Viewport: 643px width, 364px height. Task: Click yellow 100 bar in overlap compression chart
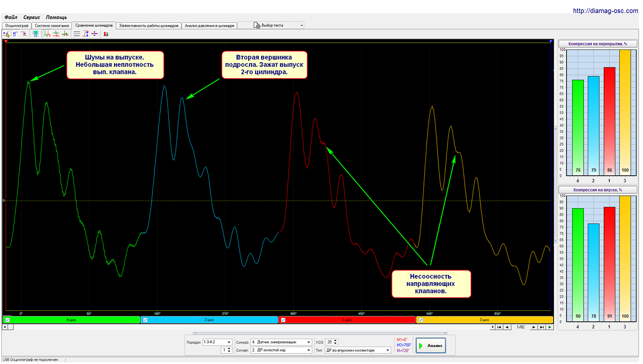click(x=624, y=112)
